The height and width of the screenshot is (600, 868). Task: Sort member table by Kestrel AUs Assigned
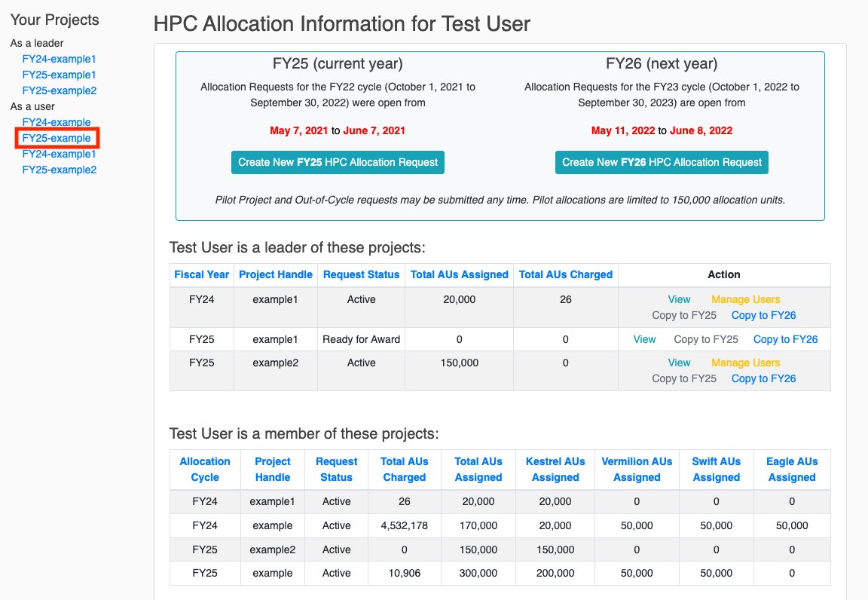coord(555,469)
